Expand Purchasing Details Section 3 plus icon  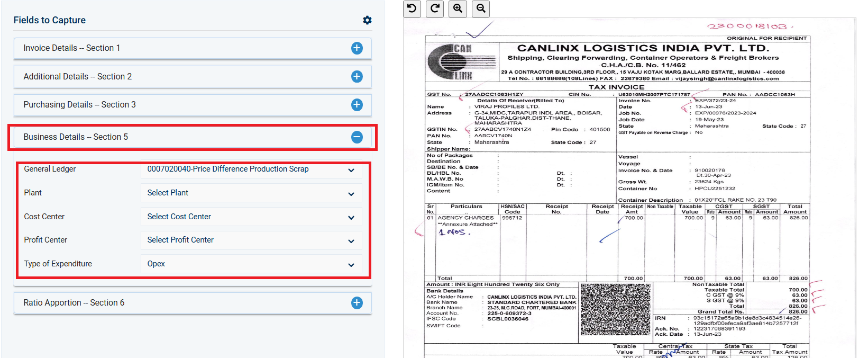coord(357,105)
